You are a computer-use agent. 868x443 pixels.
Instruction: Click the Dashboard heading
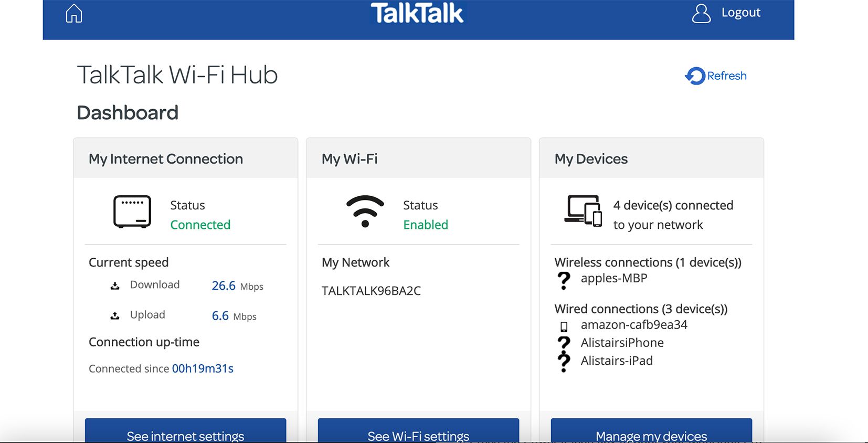[128, 113]
